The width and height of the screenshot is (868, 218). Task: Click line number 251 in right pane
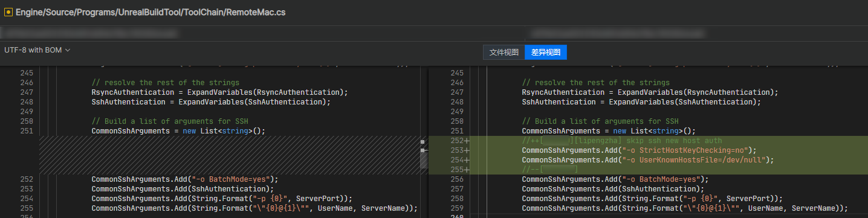456,131
